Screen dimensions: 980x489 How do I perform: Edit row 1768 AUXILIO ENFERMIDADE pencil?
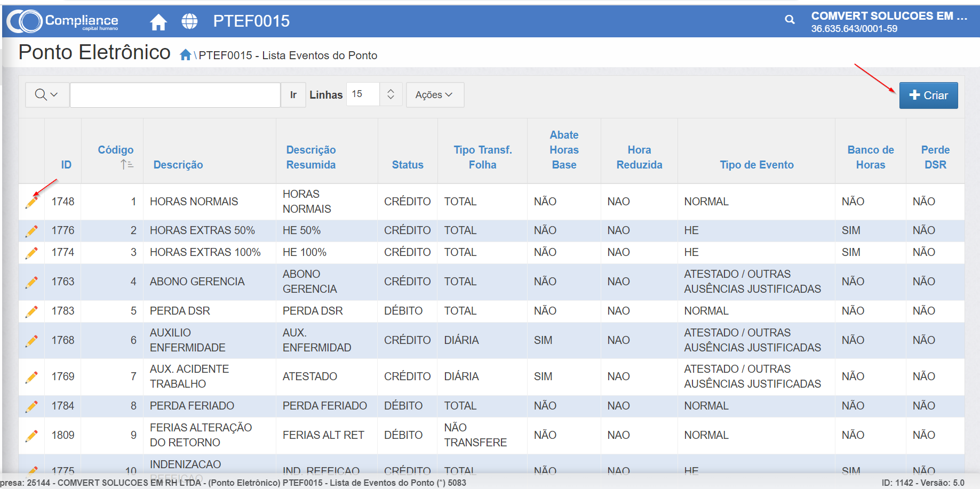pyautogui.click(x=31, y=341)
